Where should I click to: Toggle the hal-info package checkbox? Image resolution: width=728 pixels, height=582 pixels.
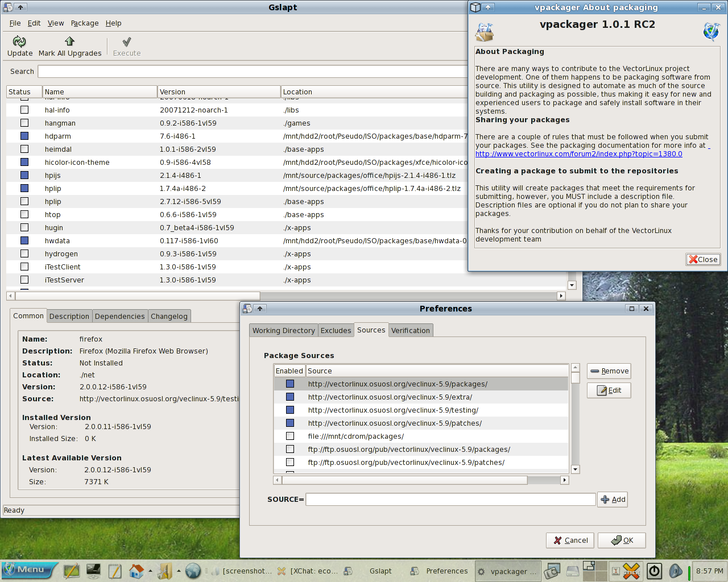tap(24, 110)
